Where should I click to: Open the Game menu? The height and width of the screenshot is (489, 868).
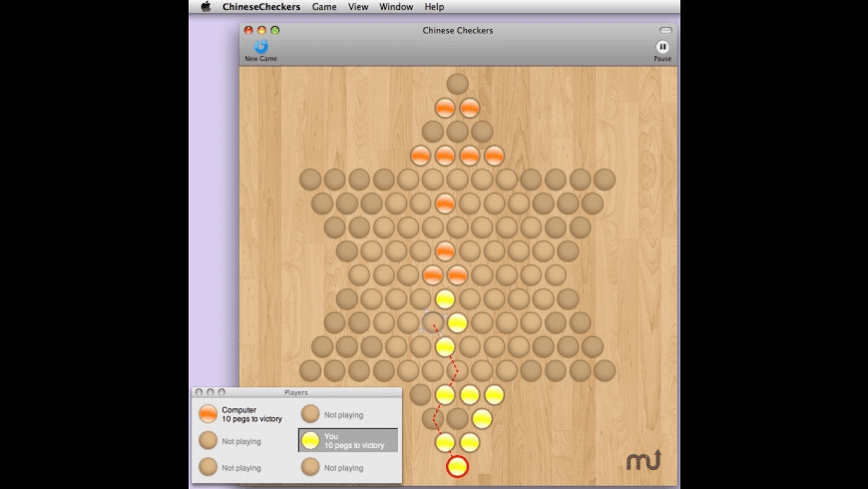point(324,7)
